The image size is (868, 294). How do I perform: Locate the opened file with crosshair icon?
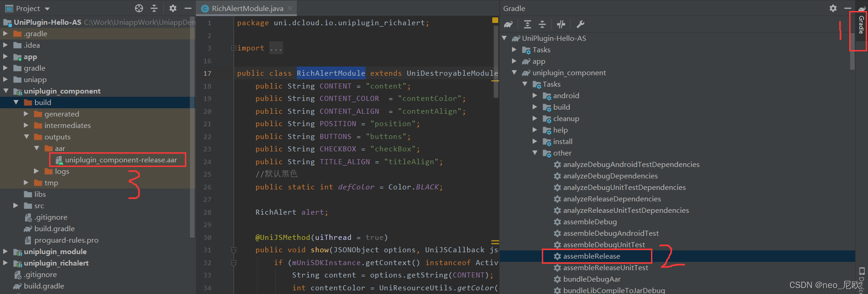[x=139, y=8]
